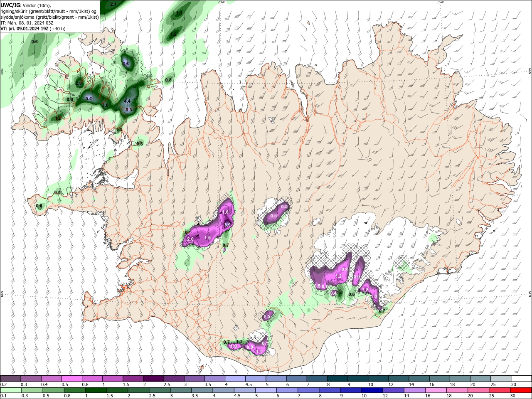Select the medium green 0.5–0.8 rain scale swatch
Viewport: 532px width, 399px height.
[x=53, y=390]
